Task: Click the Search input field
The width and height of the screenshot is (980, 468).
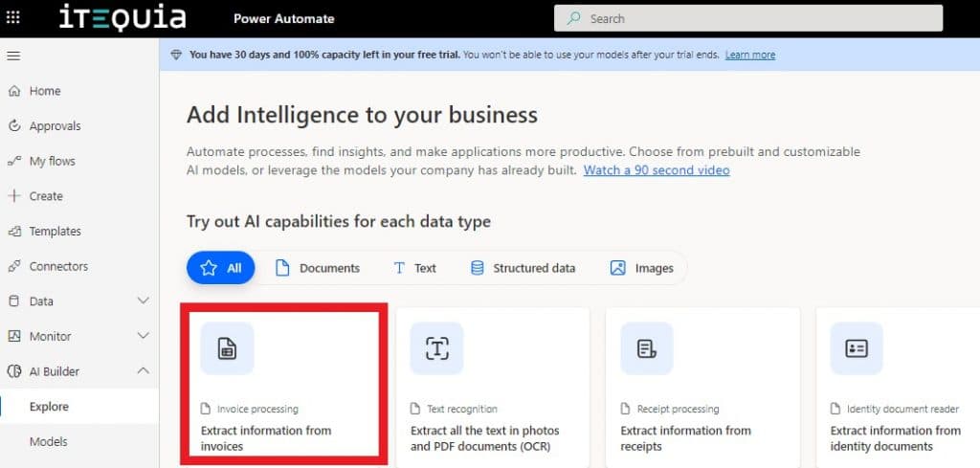Action: [x=748, y=19]
